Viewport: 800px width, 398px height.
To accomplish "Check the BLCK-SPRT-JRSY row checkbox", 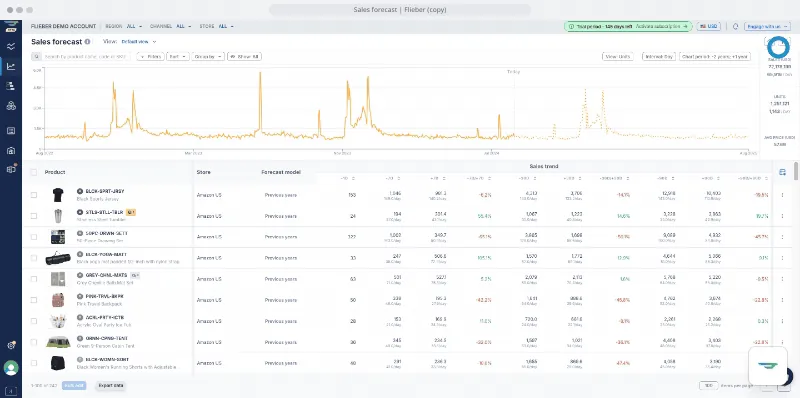I will 34,195.
